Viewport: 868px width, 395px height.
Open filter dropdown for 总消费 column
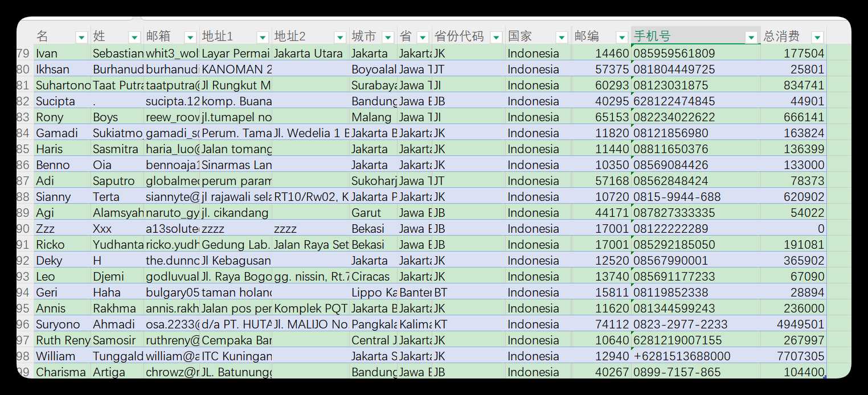coord(817,38)
